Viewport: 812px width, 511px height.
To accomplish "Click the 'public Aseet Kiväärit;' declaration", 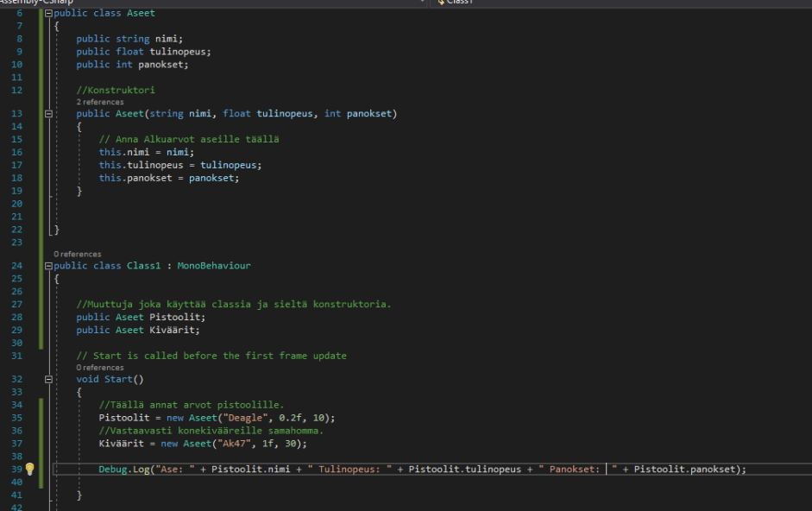I will coord(138,330).
